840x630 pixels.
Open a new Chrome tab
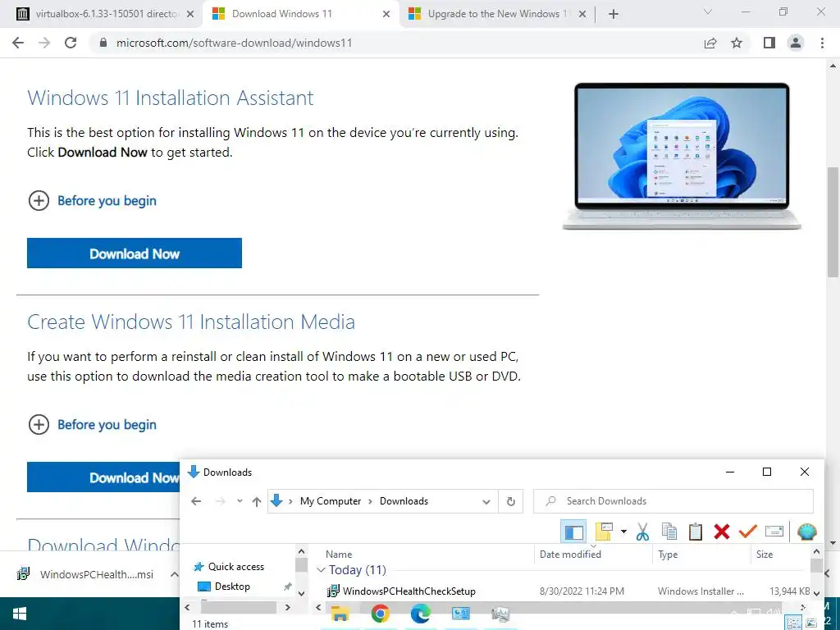pyautogui.click(x=614, y=15)
